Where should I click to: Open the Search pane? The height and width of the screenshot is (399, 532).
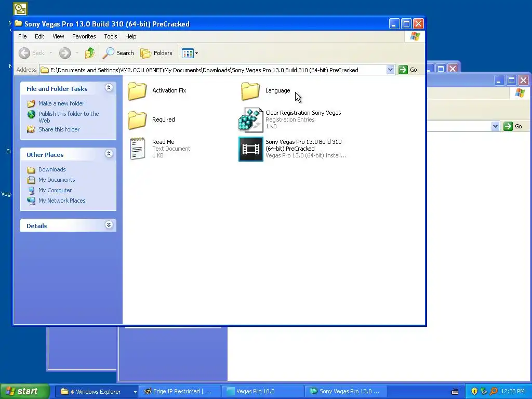(119, 53)
